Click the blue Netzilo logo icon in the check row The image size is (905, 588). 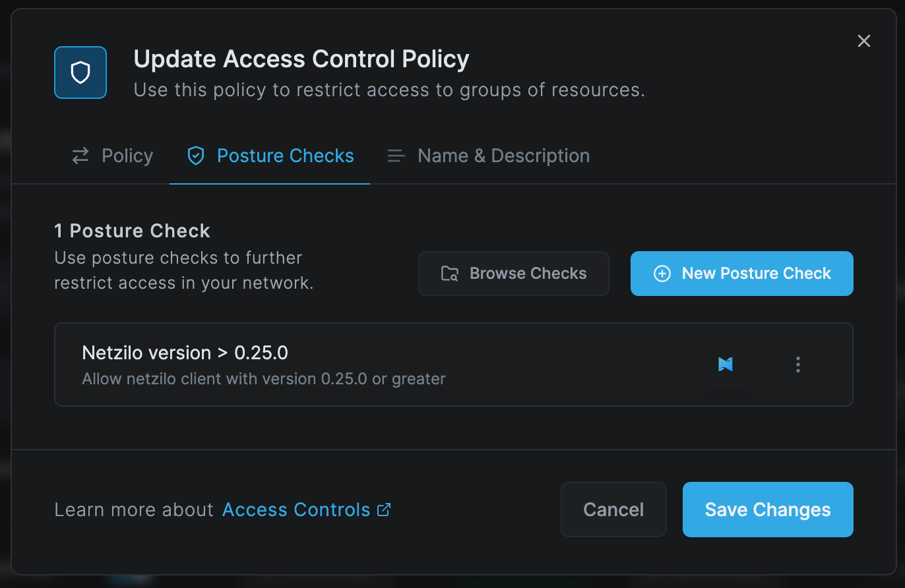pyautogui.click(x=726, y=365)
